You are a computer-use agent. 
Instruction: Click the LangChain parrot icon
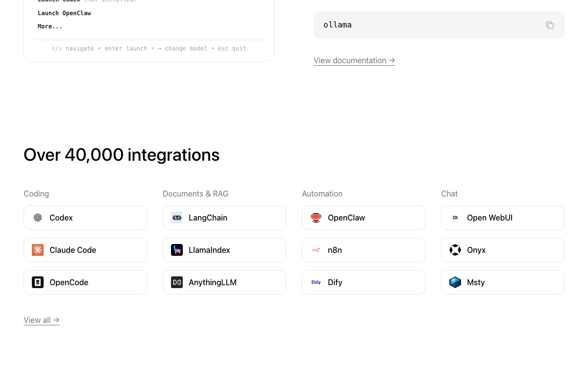click(x=177, y=218)
